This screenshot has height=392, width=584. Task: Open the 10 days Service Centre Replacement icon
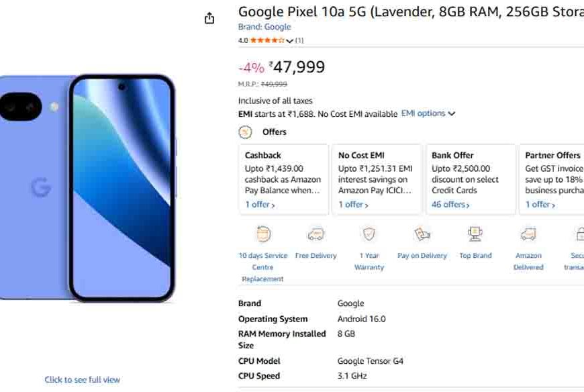[262, 234]
